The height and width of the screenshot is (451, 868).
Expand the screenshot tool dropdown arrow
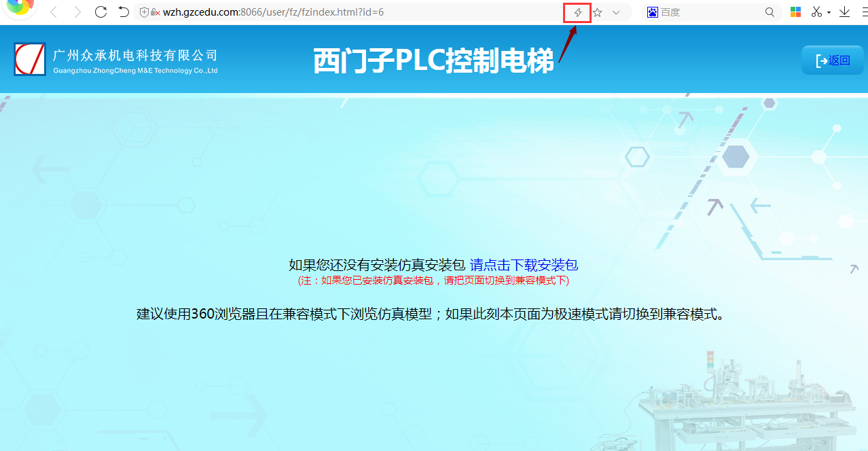click(x=829, y=13)
